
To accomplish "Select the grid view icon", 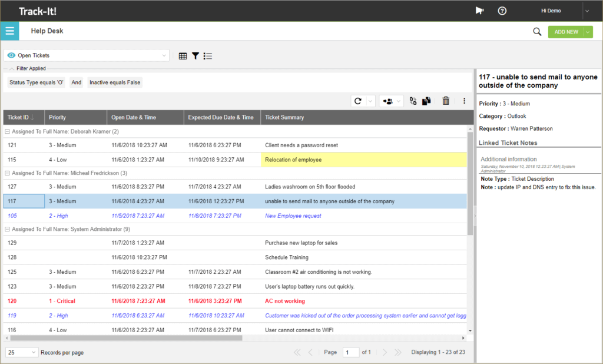I will [183, 55].
